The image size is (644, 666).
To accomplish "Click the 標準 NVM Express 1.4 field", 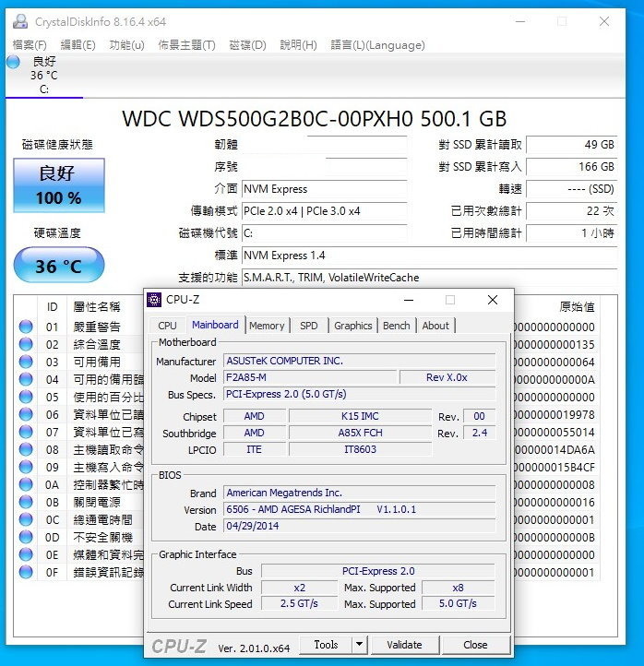I will pyautogui.click(x=429, y=256).
